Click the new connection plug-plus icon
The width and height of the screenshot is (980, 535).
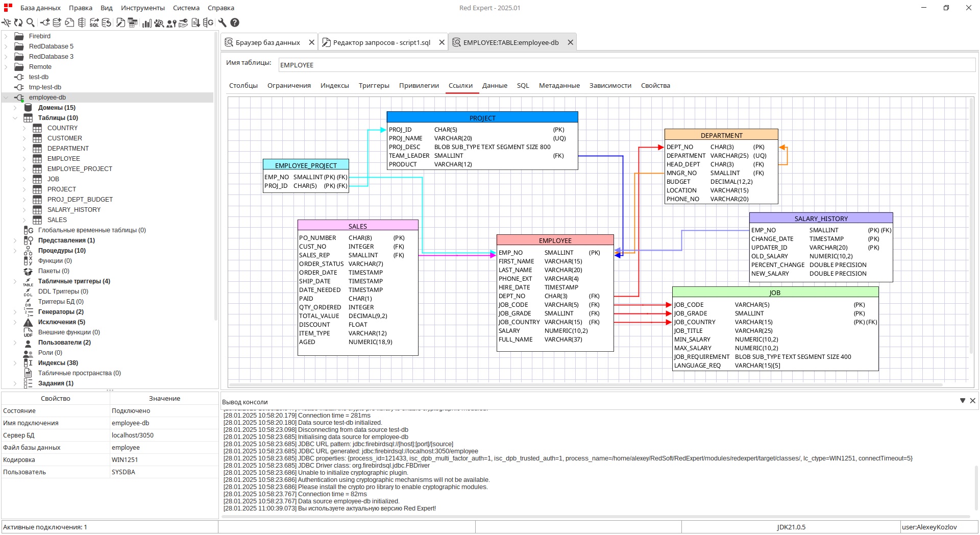tap(45, 22)
